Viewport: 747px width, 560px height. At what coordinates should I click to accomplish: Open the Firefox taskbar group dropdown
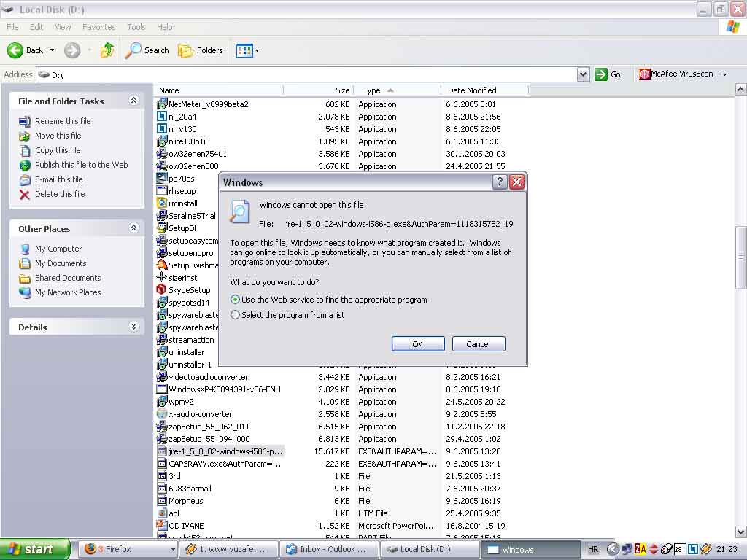click(172, 549)
